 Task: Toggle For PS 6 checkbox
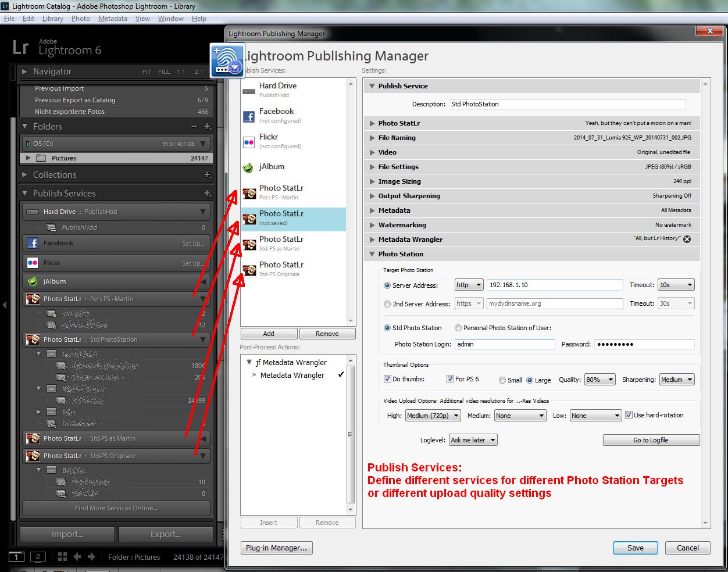450,379
